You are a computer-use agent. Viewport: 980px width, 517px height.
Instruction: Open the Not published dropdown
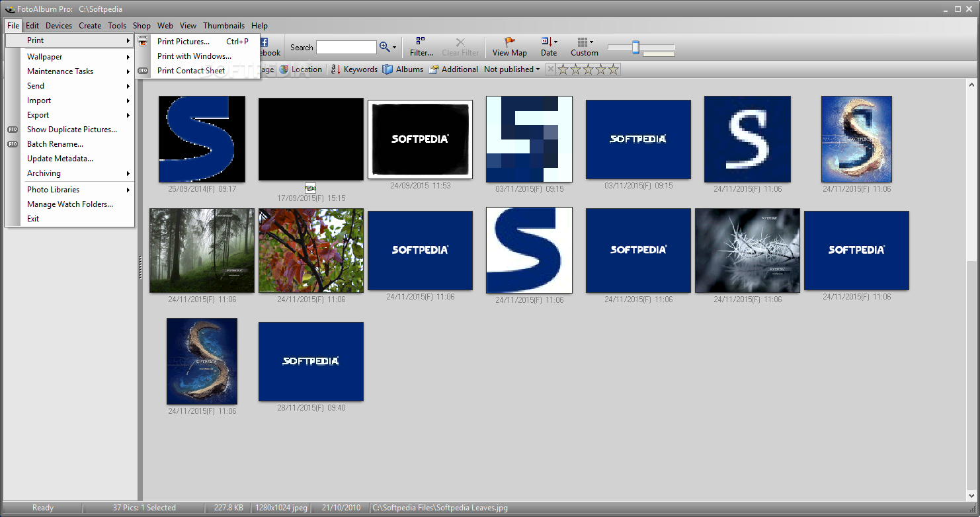coord(512,69)
